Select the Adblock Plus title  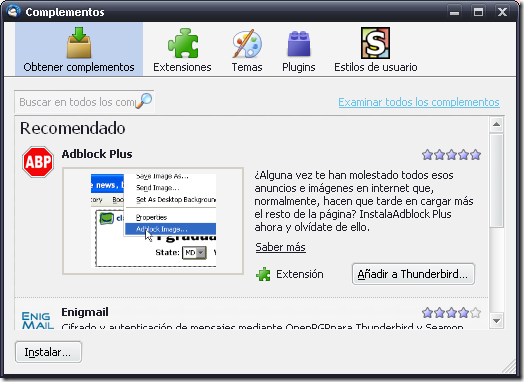(97, 154)
